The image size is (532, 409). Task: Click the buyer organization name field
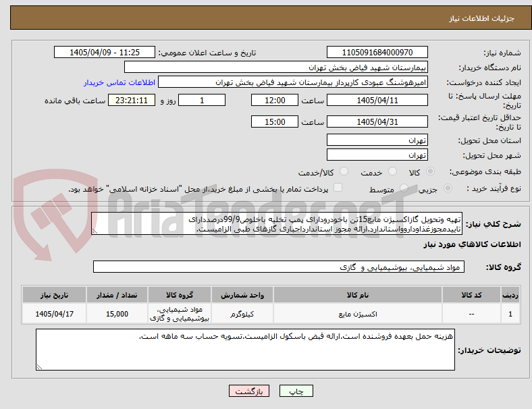pyautogui.click(x=276, y=67)
